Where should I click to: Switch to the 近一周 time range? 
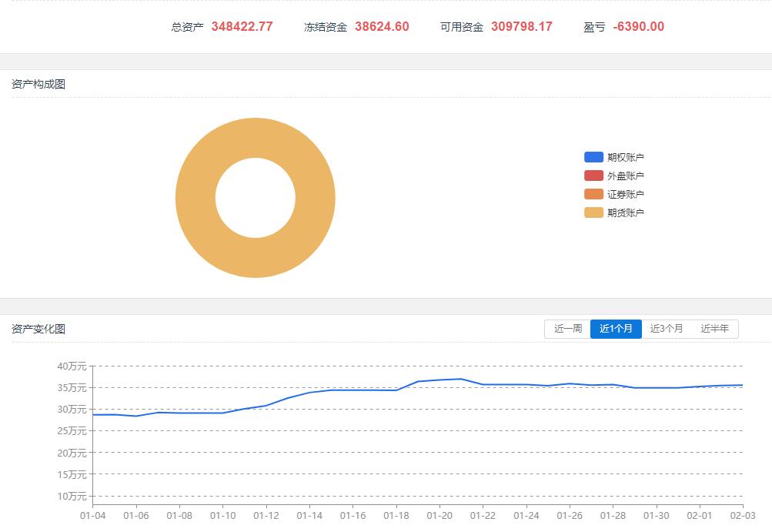coord(568,329)
